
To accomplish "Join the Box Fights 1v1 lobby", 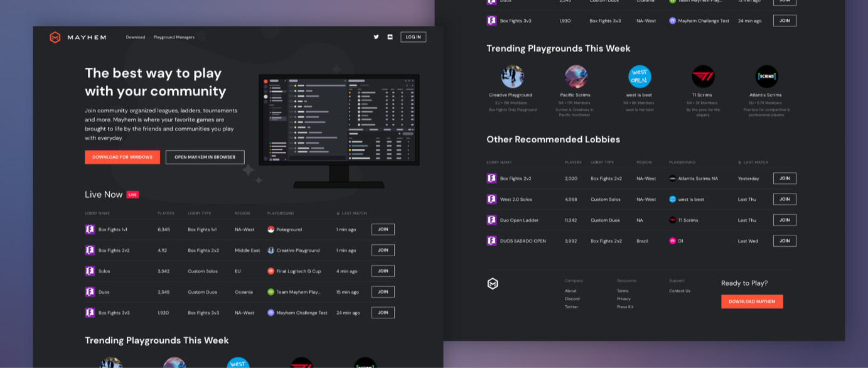I will (x=383, y=229).
